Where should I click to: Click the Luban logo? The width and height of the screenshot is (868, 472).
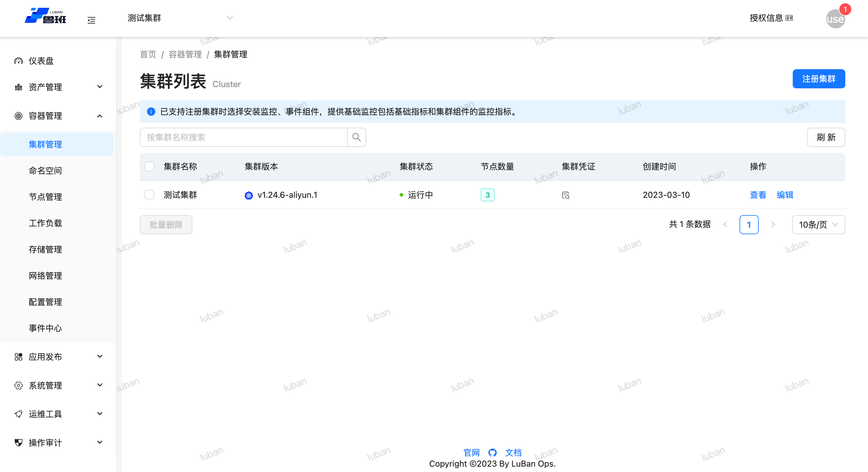(45, 16)
